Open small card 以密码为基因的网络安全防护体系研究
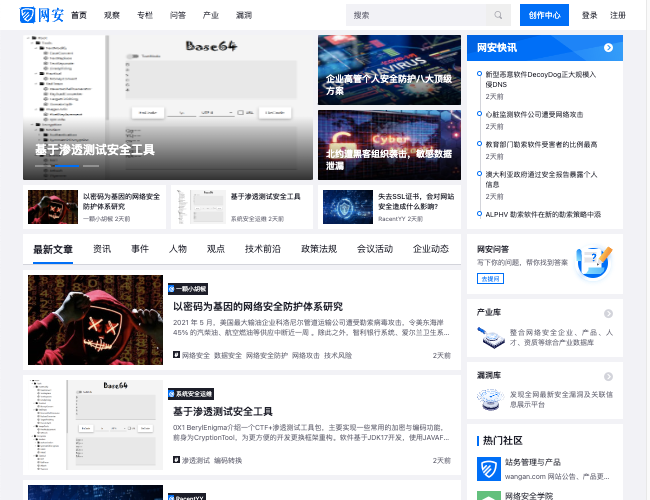The width and height of the screenshot is (650, 500). point(95,207)
